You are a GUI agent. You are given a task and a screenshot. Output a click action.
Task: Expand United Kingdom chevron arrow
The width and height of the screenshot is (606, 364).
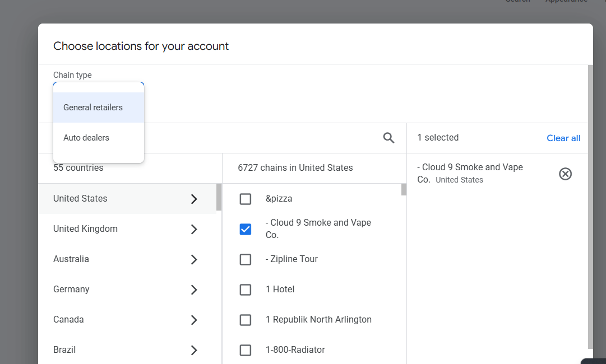point(194,229)
